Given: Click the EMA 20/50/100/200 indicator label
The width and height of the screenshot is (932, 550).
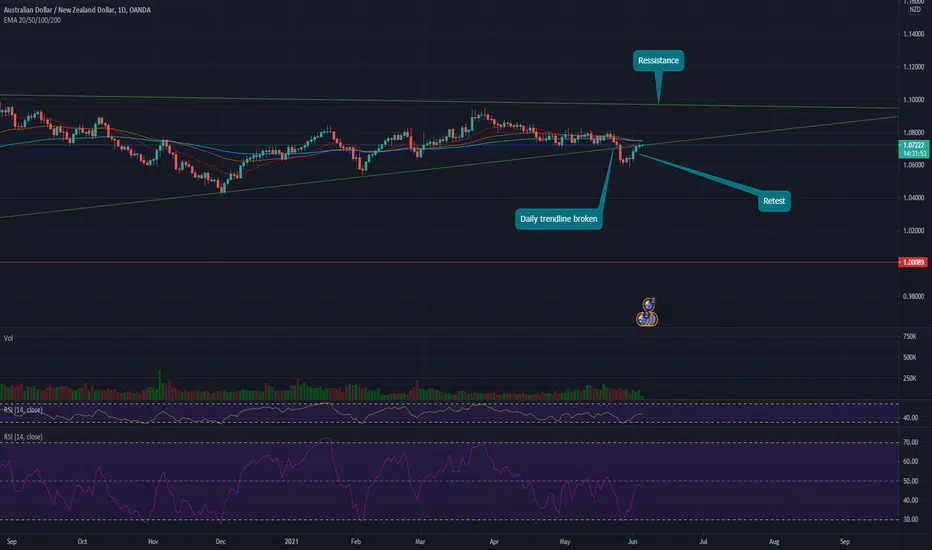Looking at the screenshot, I should (32, 20).
